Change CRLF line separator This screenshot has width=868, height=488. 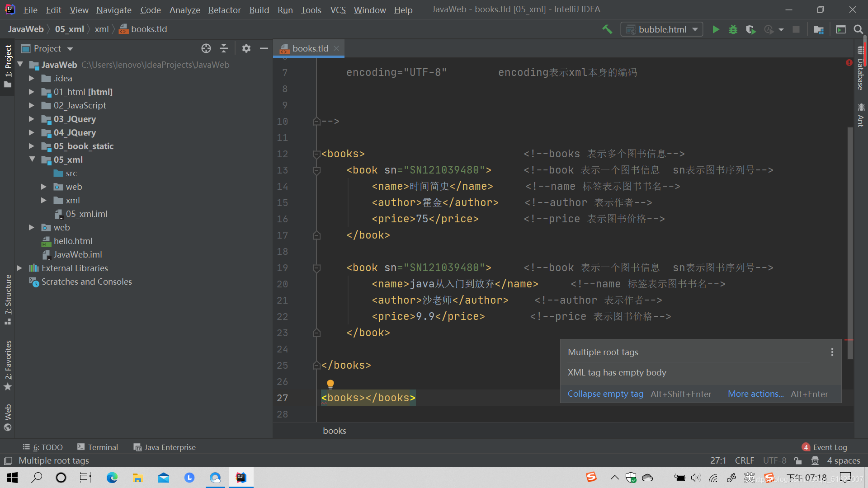744,460
